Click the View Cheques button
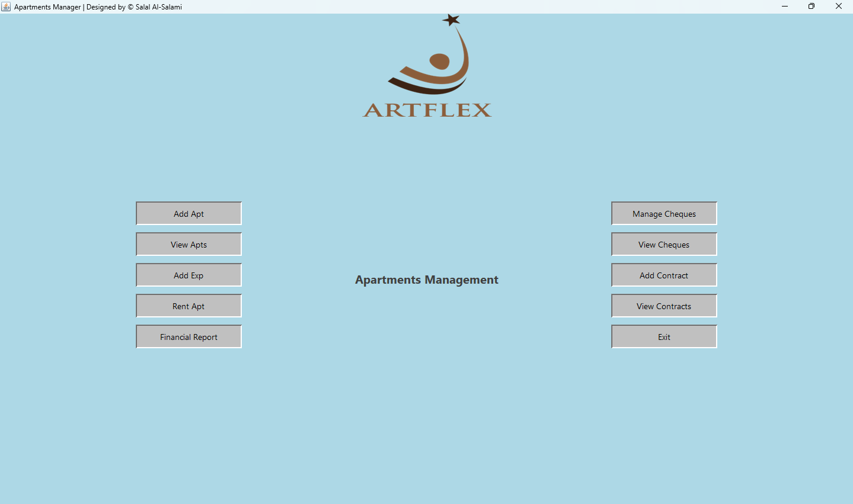Image resolution: width=853 pixels, height=504 pixels. [663, 244]
